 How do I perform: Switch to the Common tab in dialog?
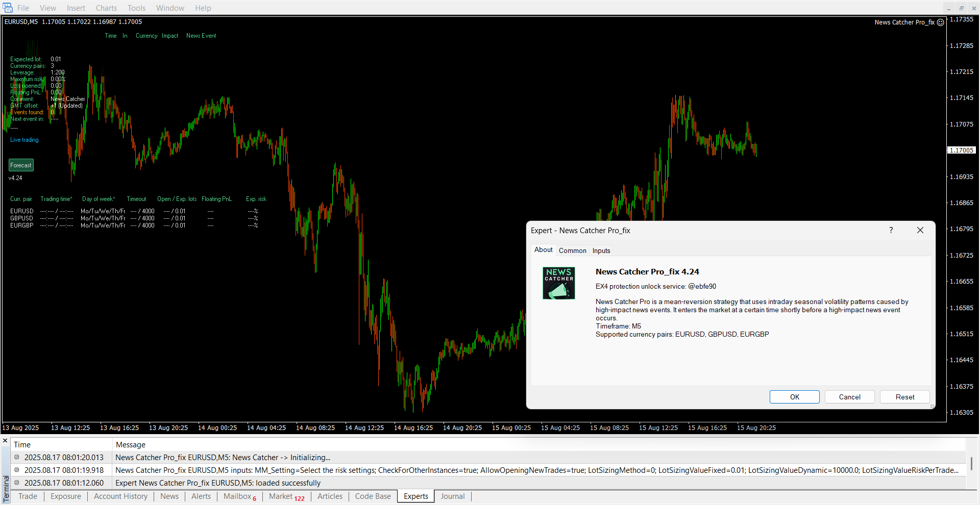pos(572,250)
